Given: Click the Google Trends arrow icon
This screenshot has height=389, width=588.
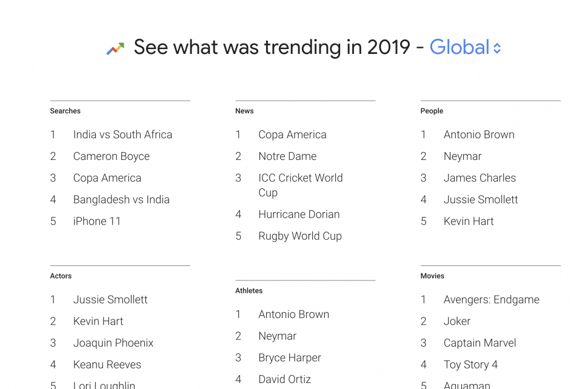Looking at the screenshot, I should coord(115,48).
